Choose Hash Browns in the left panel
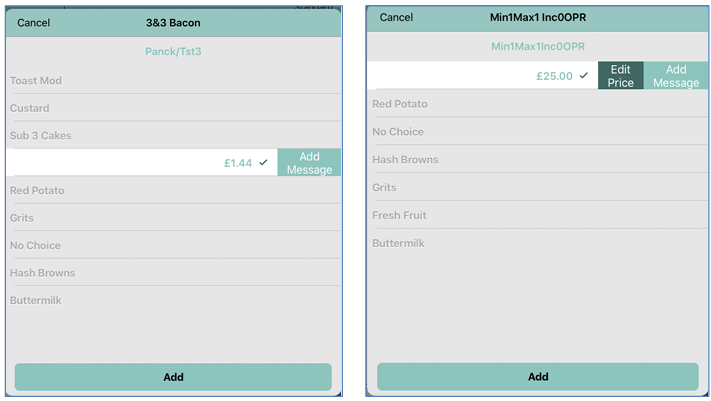711x401 pixels. coord(43,272)
